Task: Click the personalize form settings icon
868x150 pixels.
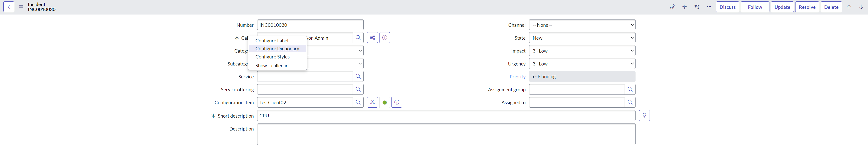Action: pos(697,7)
